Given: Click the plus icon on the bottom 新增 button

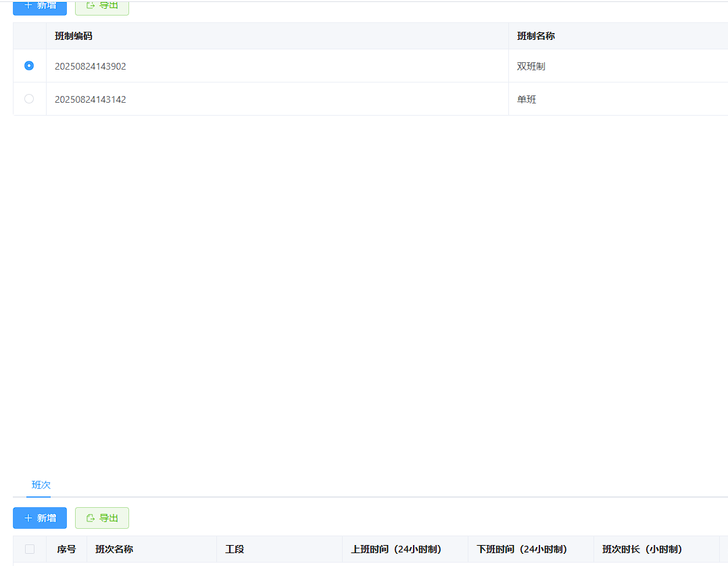Looking at the screenshot, I should pos(29,518).
